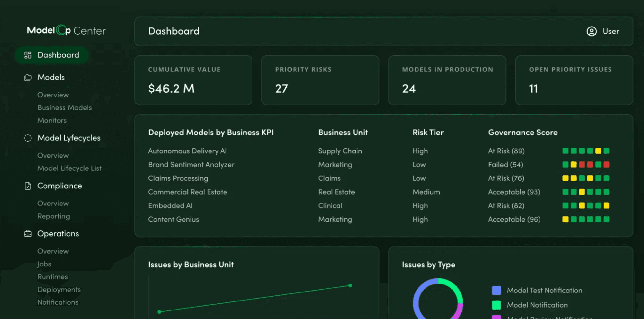Go to Overview under Model Lyfecycles
This screenshot has width=644, height=319.
click(x=53, y=155)
